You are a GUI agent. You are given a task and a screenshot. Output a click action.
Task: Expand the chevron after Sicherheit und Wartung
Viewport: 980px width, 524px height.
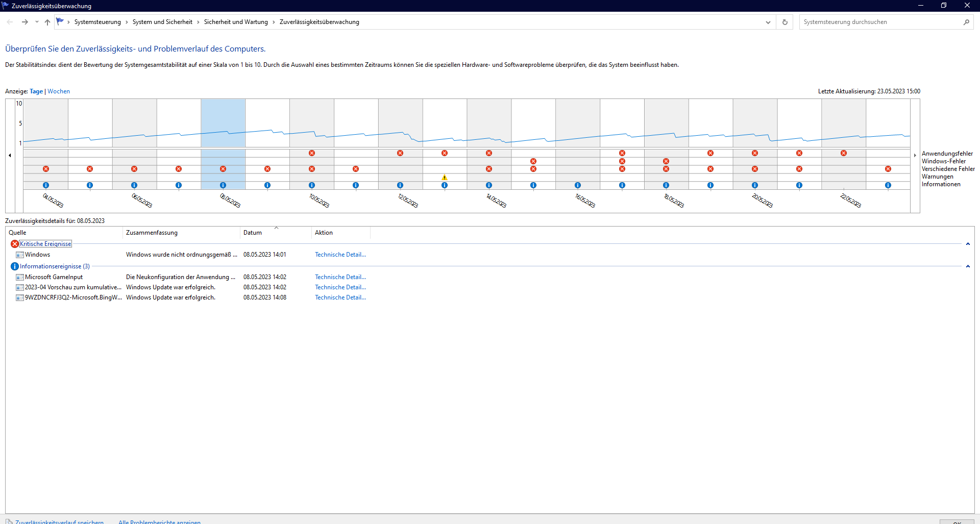point(274,22)
